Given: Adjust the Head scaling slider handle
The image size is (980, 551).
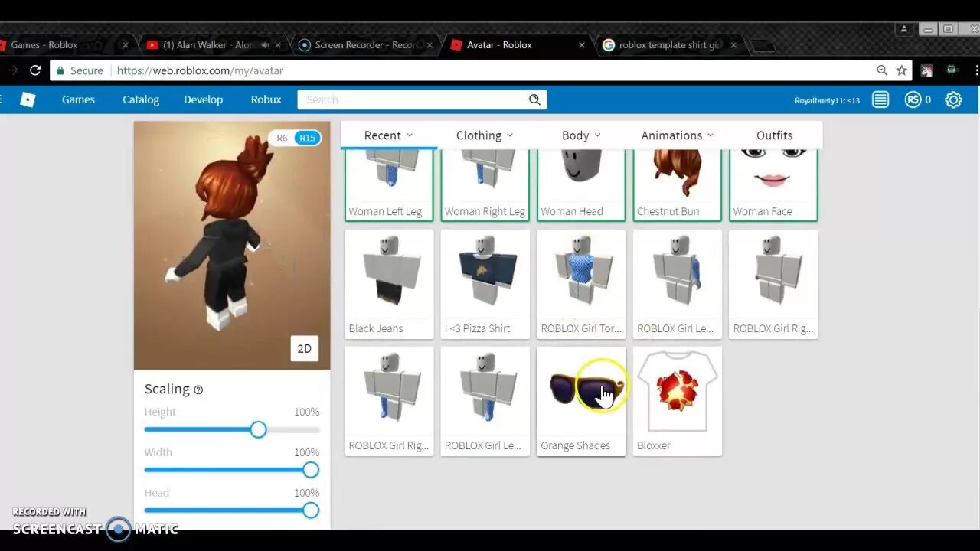Looking at the screenshot, I should click(310, 510).
